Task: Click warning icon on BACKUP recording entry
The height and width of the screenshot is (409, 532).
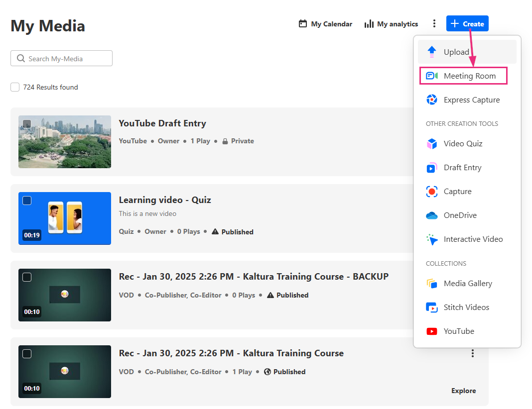Action: click(270, 295)
